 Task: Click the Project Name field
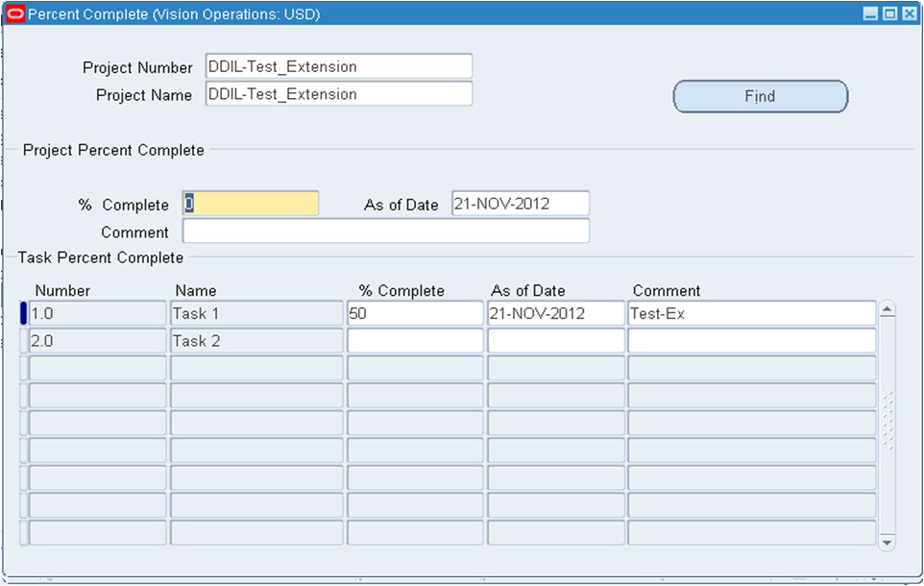click(x=336, y=93)
